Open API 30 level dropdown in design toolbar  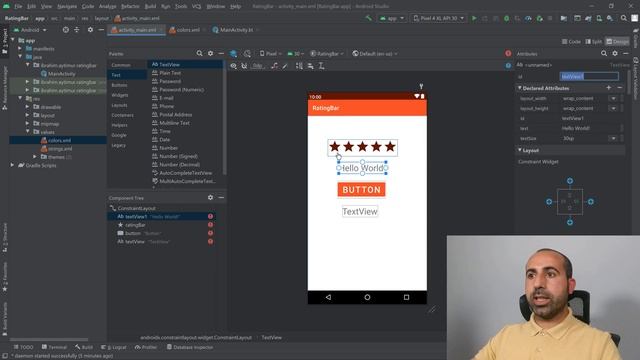coord(295,53)
